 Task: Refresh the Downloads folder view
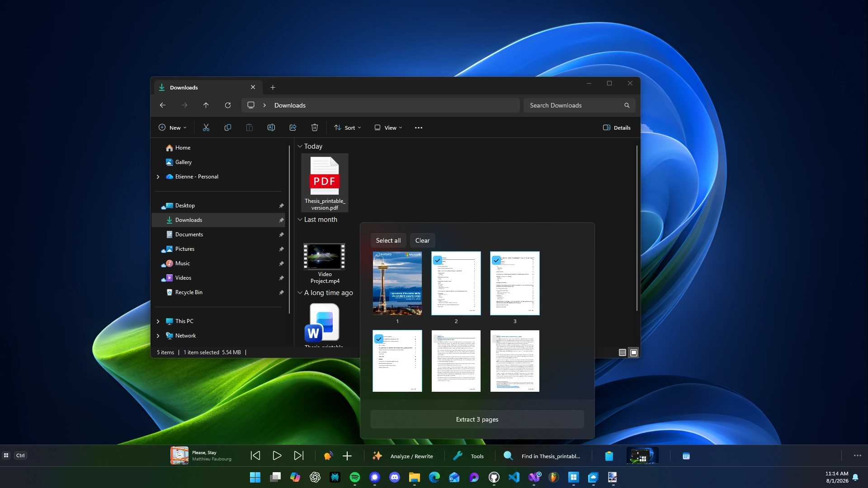[228, 105]
